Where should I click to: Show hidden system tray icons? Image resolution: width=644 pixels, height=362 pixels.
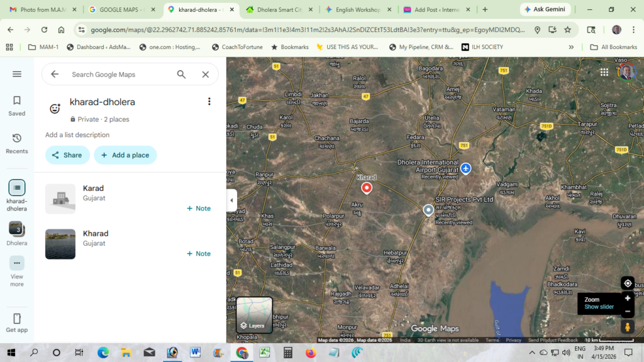tap(532, 353)
